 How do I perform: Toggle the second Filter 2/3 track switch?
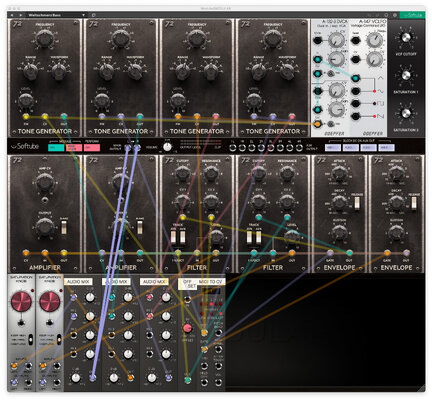coord(258,236)
